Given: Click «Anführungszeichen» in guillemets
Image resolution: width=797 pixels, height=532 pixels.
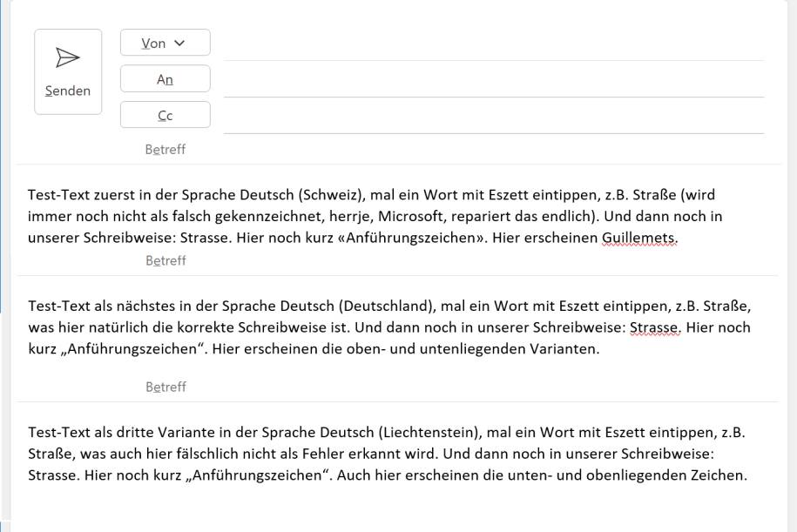Looking at the screenshot, I should tap(413, 238).
